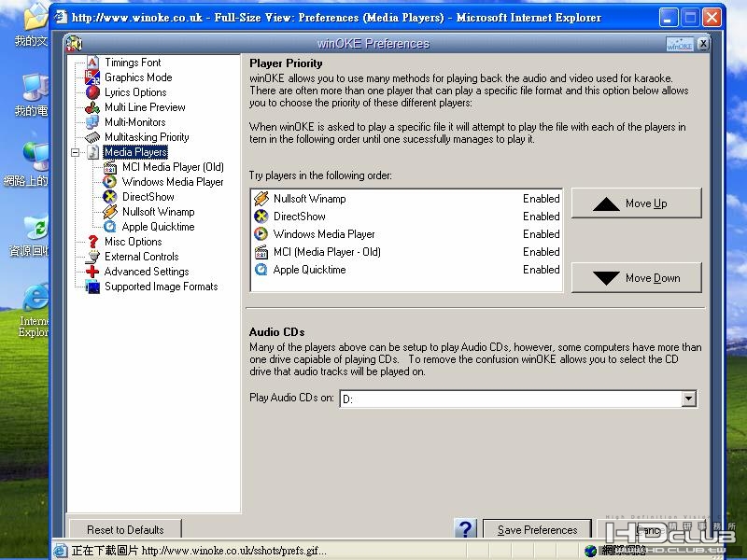Viewport: 747px width, 560px height.
Task: Click the Timings Font red A icon
Action: [92, 63]
